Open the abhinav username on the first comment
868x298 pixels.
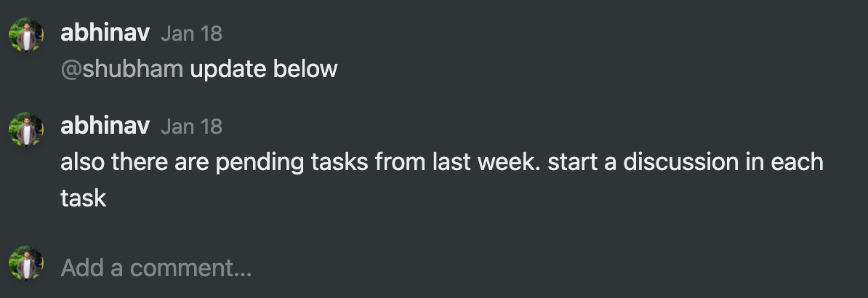click(x=105, y=33)
